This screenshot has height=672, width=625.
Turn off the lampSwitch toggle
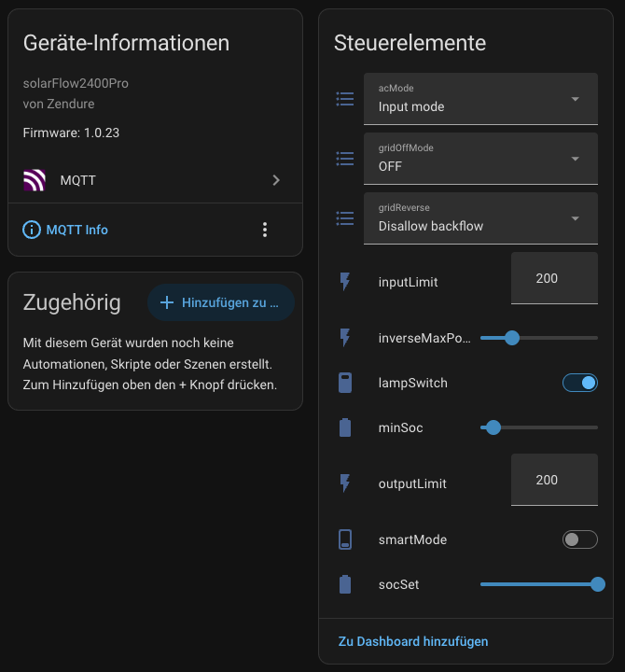(x=580, y=383)
